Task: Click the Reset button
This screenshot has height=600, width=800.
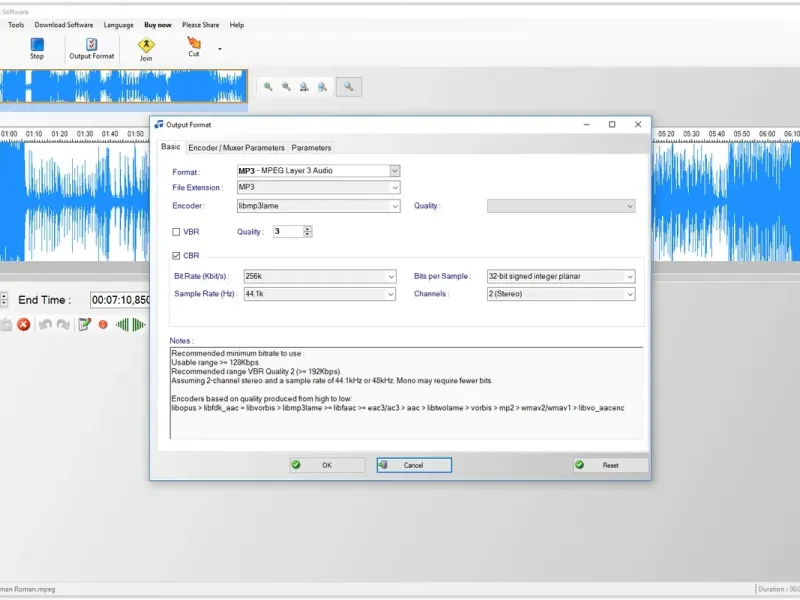Action: point(610,465)
